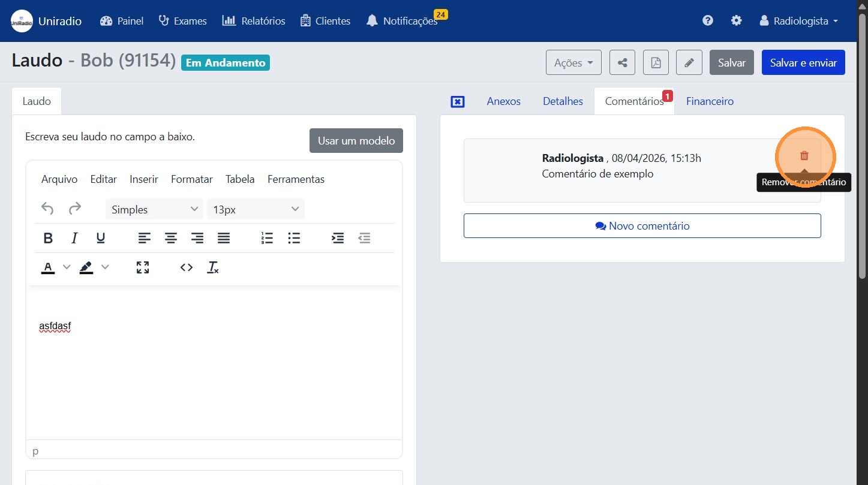Click the share icon button
Image resolution: width=868 pixels, height=485 pixels.
point(622,62)
